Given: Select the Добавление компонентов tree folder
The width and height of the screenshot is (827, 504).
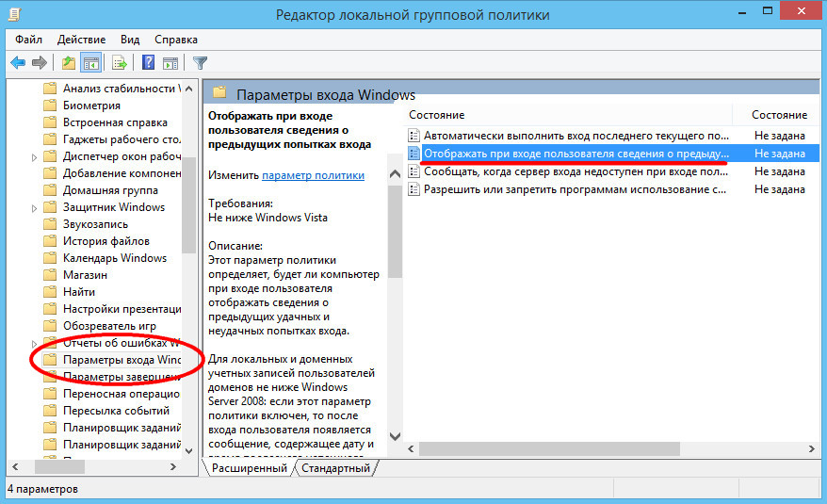Looking at the screenshot, I should [122, 173].
